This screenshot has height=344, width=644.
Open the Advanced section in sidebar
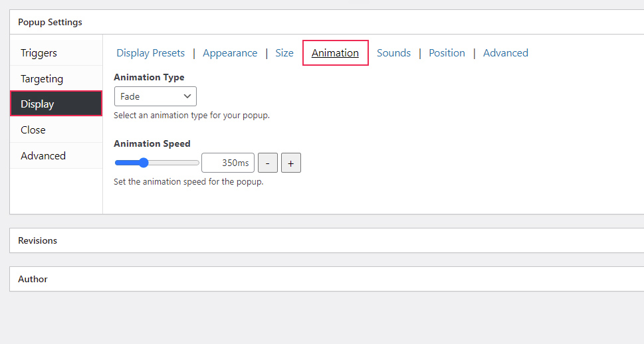coord(43,156)
